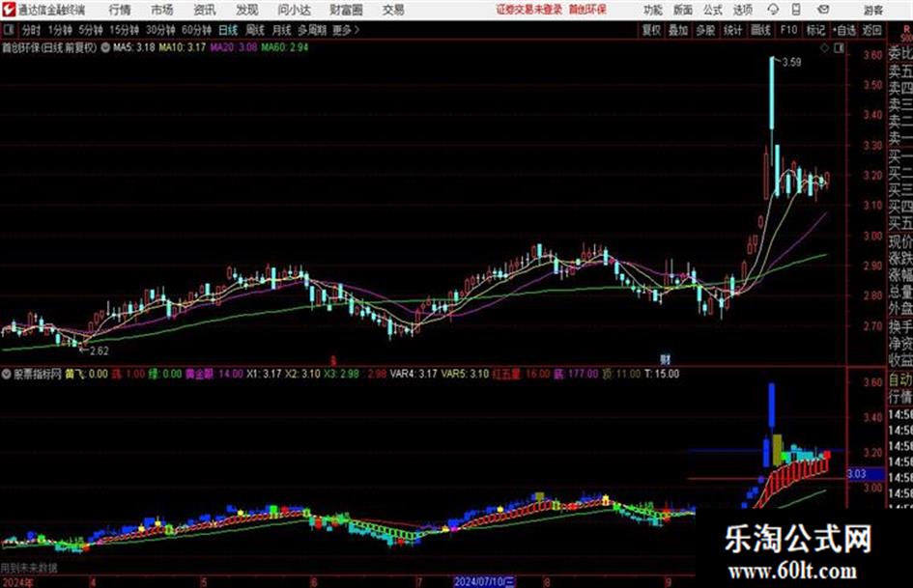This screenshot has height=588, width=913.
Task: Click the 红五星: 16.00 indicator value
Action: pos(521,374)
